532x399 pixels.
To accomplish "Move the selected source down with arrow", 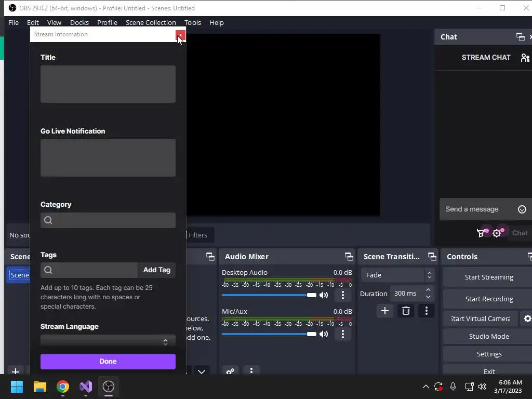I will (202, 371).
